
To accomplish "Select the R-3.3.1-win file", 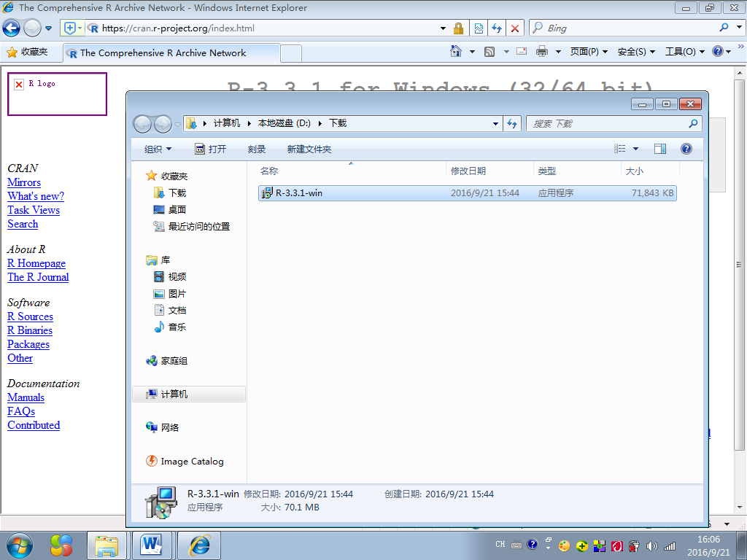I will (x=467, y=192).
